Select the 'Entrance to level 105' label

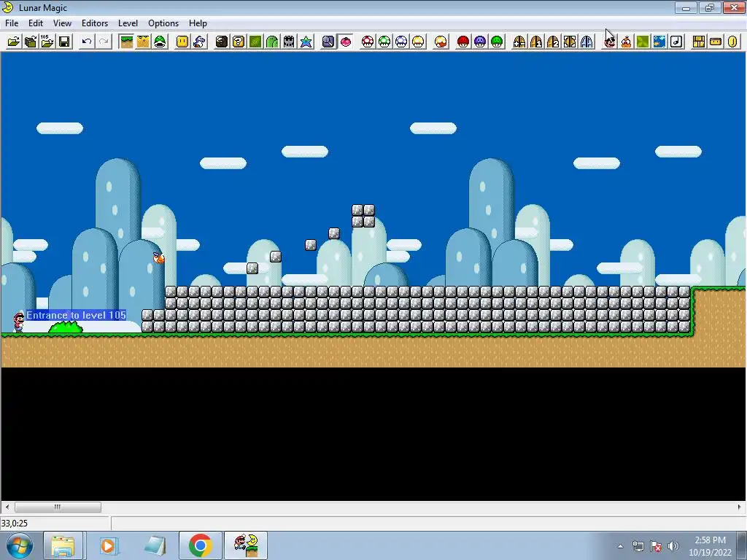click(x=76, y=315)
